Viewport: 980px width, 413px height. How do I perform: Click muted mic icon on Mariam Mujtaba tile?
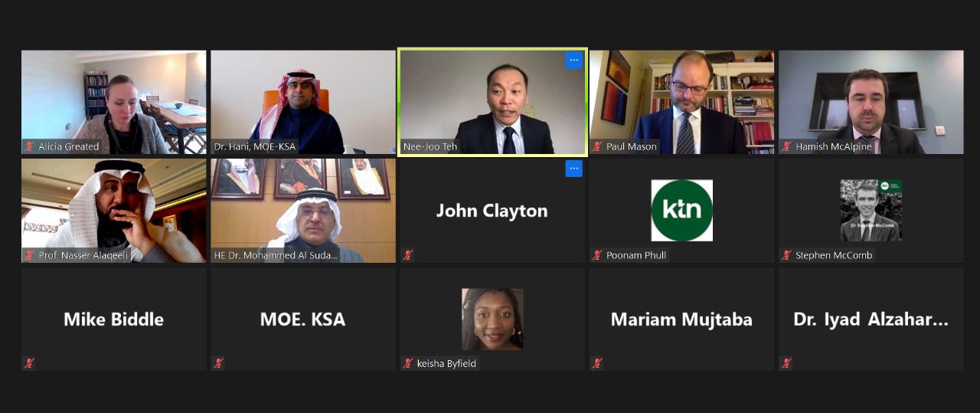(x=597, y=363)
